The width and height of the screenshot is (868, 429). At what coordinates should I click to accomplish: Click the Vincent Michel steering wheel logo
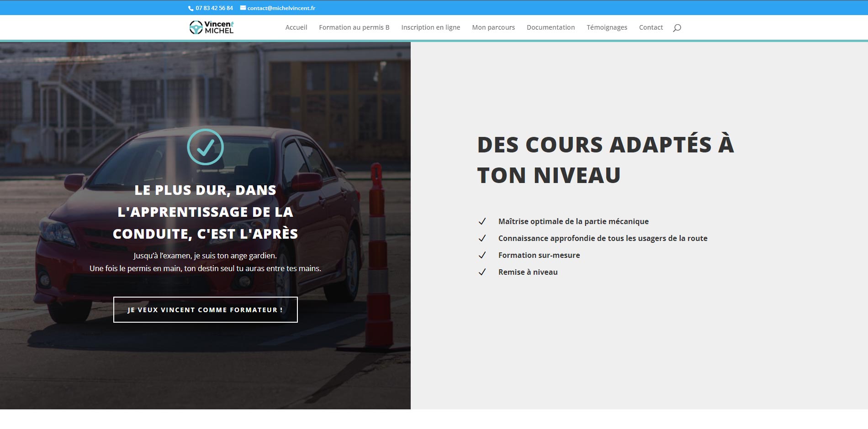click(x=212, y=27)
